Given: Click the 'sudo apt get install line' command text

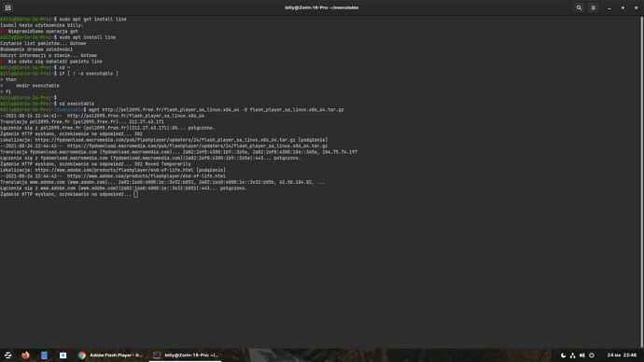Looking at the screenshot, I should click(x=92, y=20).
